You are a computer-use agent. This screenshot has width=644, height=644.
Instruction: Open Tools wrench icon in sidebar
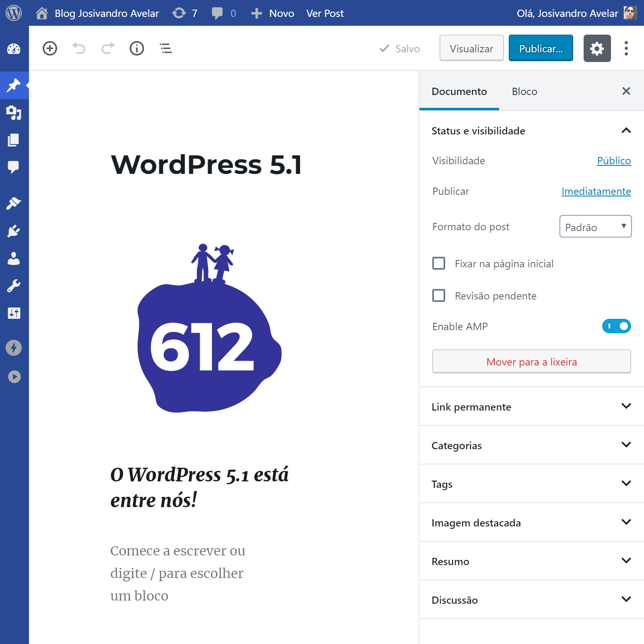pos(14,286)
